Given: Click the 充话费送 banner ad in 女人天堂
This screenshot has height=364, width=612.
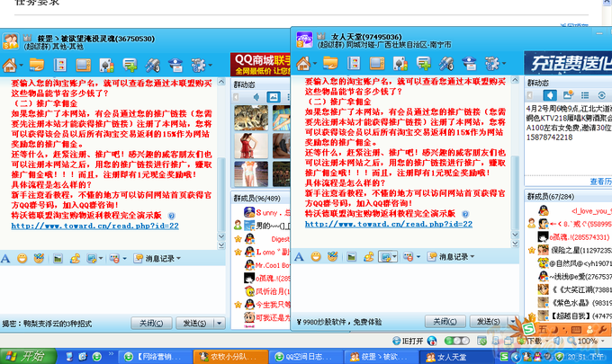Looking at the screenshot, I should (x=568, y=63).
